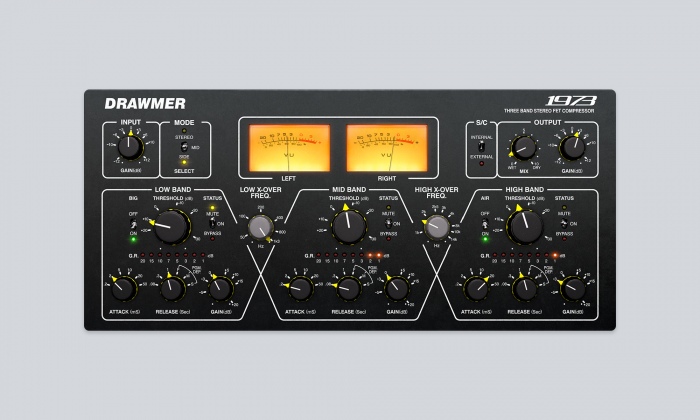Flip the Mid Band Status mute/on/bypass switch
The width and height of the screenshot is (700, 420).
[388, 224]
